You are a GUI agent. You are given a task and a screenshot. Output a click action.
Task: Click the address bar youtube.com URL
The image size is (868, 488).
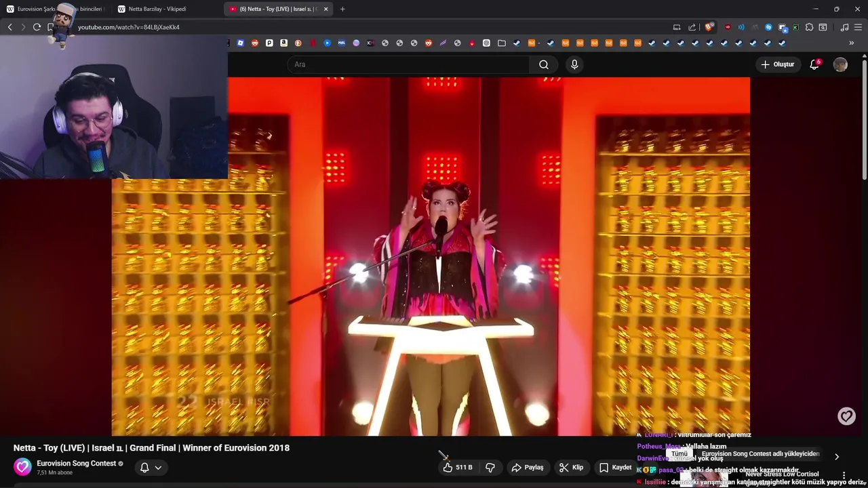129,27
